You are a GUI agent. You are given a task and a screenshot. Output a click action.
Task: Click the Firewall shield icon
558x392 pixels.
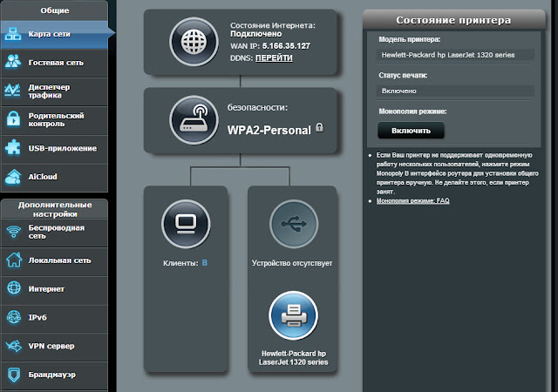point(14,375)
